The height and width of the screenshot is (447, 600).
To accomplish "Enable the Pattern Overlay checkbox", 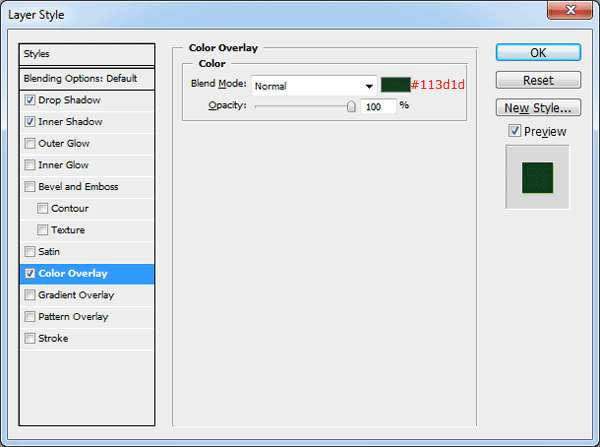I will coord(30,317).
